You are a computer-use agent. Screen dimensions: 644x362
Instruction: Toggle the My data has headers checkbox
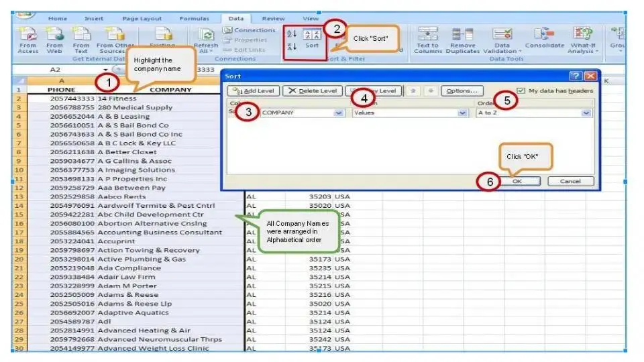coord(521,90)
